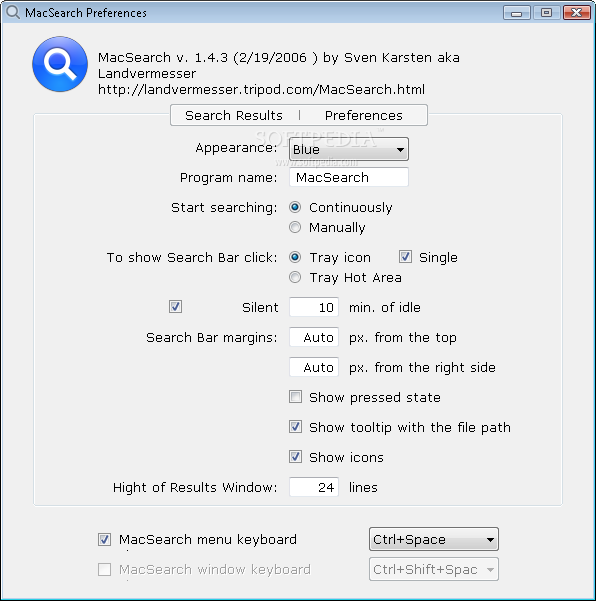Select the Continuously radio button
Screen dimensions: 596x601
coord(295,207)
